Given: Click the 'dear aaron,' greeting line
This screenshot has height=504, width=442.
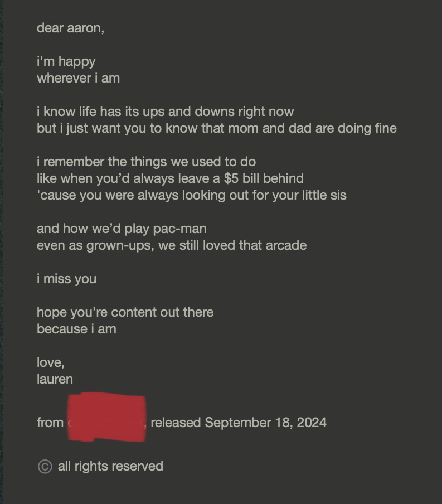Looking at the screenshot, I should [70, 28].
